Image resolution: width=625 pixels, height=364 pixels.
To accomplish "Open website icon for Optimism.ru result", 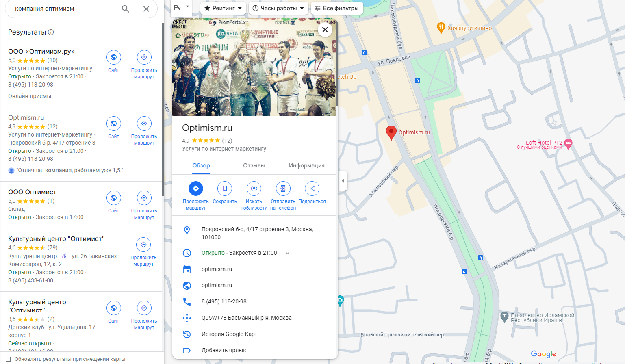I will pos(114,123).
